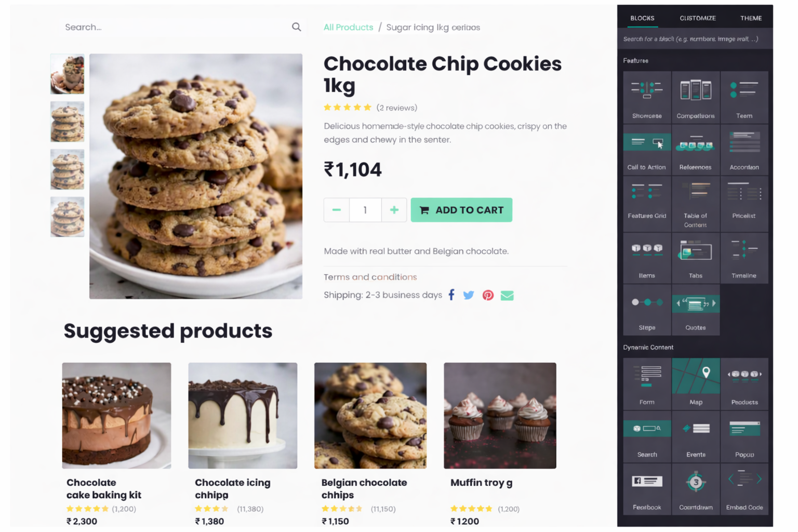This screenshot has height=532, width=798.
Task: Focus the block search field
Action: point(695,39)
